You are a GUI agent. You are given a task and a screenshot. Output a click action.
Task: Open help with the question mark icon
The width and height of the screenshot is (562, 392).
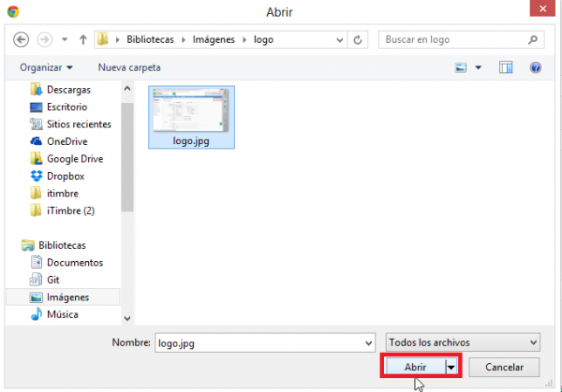point(536,67)
